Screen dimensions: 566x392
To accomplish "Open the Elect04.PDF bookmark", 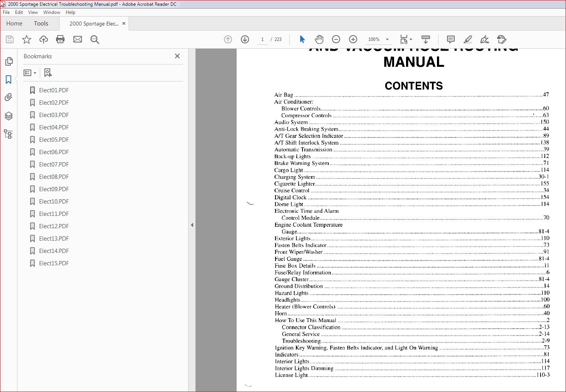I will tap(54, 127).
